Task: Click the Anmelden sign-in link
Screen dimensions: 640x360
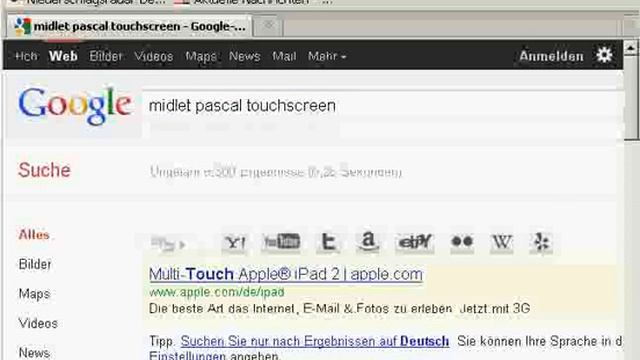Action: (551, 56)
